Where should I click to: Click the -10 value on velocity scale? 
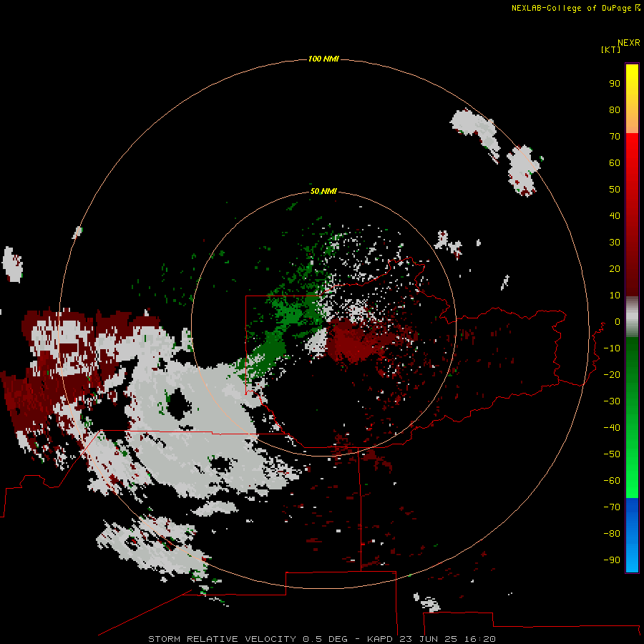point(612,348)
